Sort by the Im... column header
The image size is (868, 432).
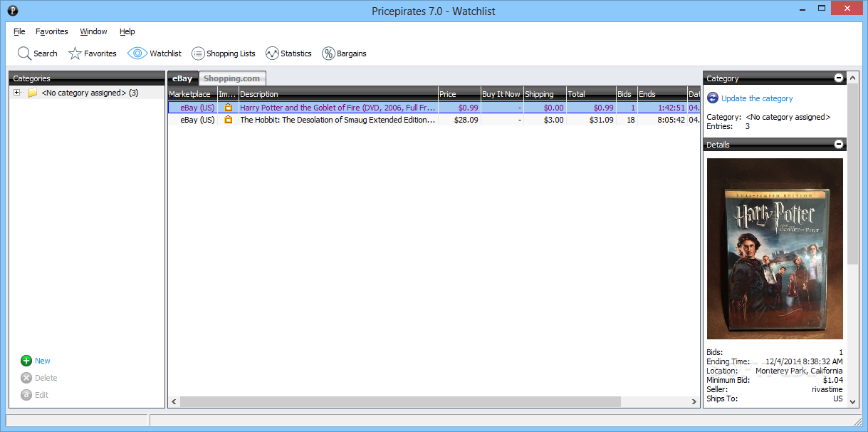click(x=228, y=94)
